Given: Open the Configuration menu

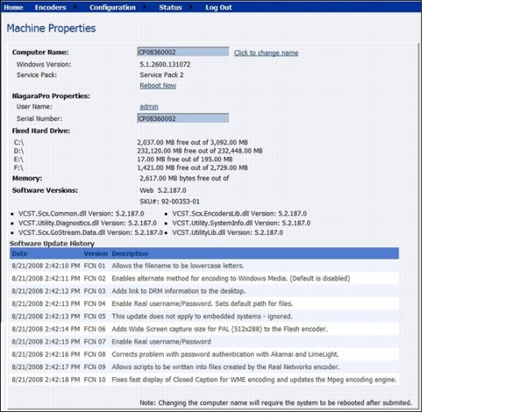Looking at the screenshot, I should coord(112,7).
